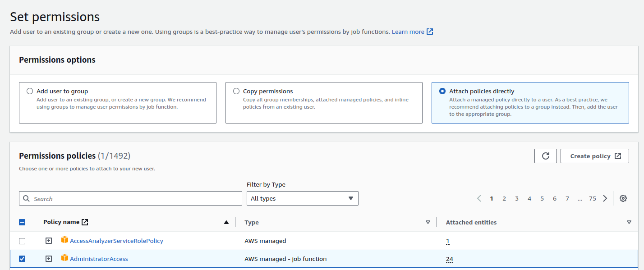Screen dimensions: 644x270
Task: Open the All types filter dropdown
Action: pyautogui.click(x=302, y=198)
